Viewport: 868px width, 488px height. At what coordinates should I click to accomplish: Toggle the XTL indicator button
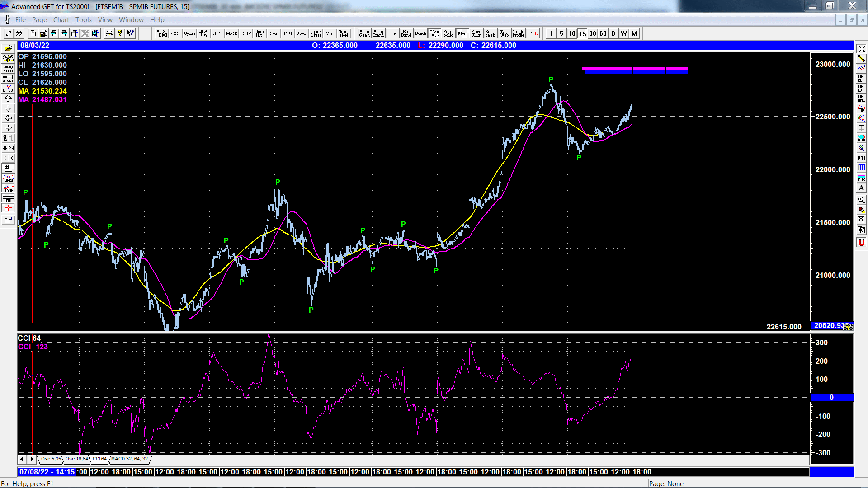tap(533, 33)
